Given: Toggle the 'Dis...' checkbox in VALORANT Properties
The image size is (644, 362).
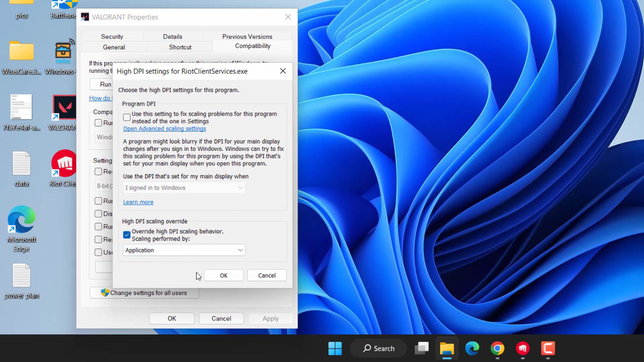Looking at the screenshot, I should (98, 214).
